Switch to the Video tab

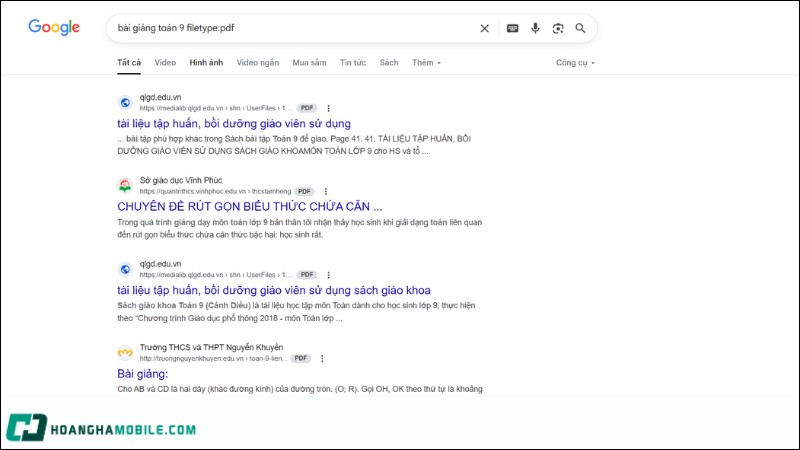tap(165, 62)
